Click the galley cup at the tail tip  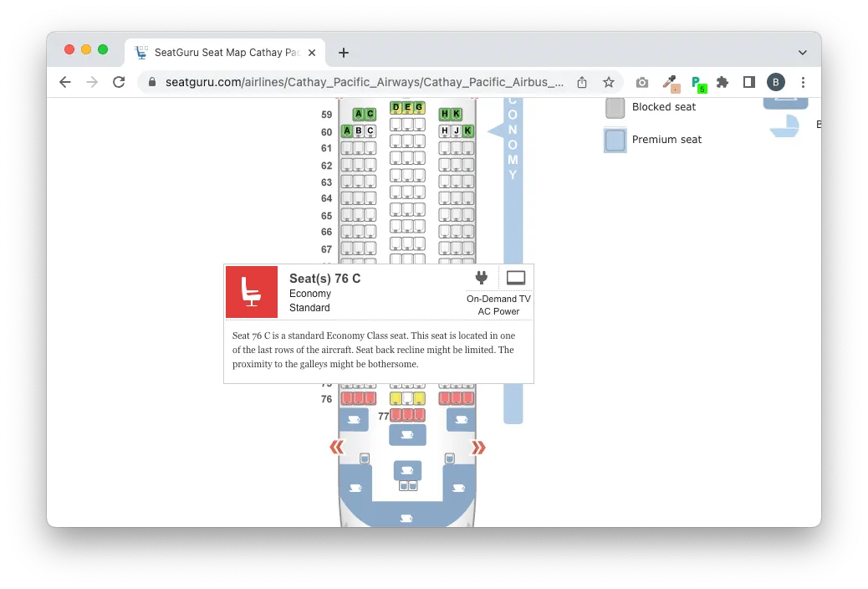point(406,518)
